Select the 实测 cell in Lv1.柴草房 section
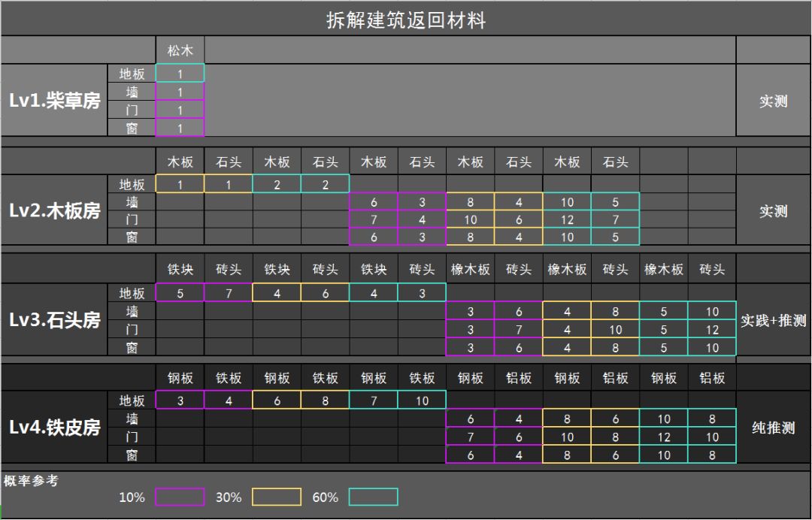812x520 pixels. coord(773,101)
